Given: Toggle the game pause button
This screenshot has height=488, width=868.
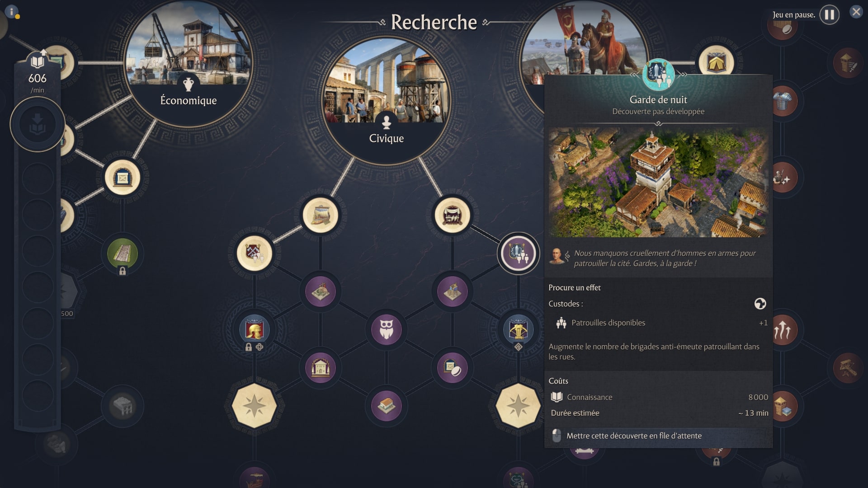Looking at the screenshot, I should [829, 15].
